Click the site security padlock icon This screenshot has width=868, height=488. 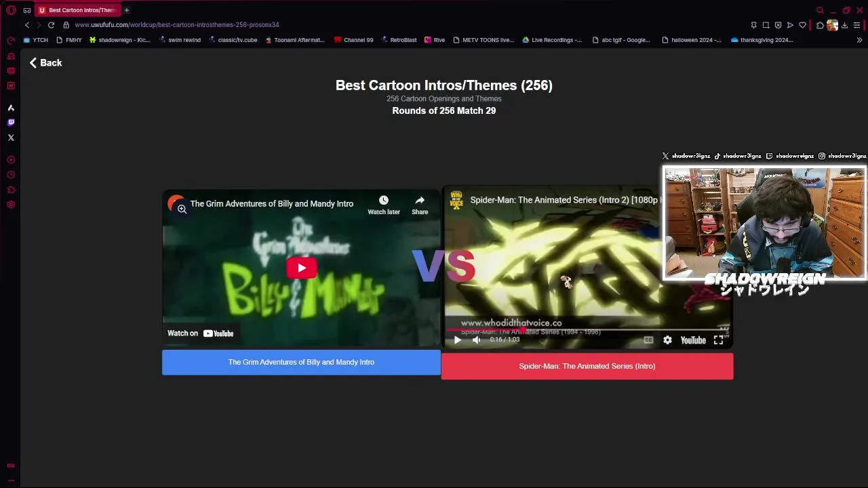(66, 25)
